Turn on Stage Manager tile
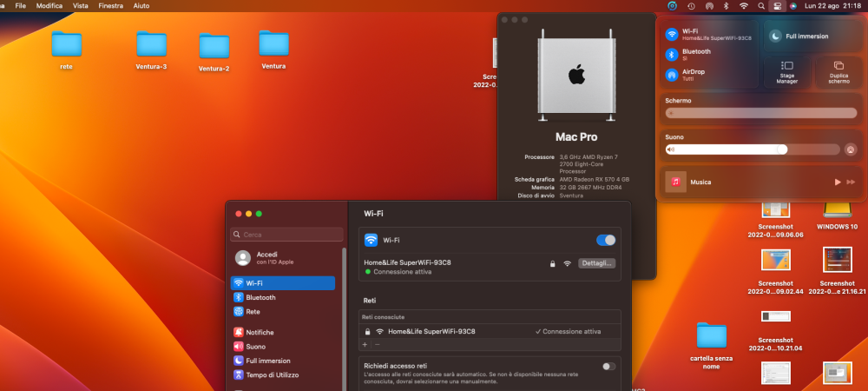868x391 pixels. tap(786, 72)
